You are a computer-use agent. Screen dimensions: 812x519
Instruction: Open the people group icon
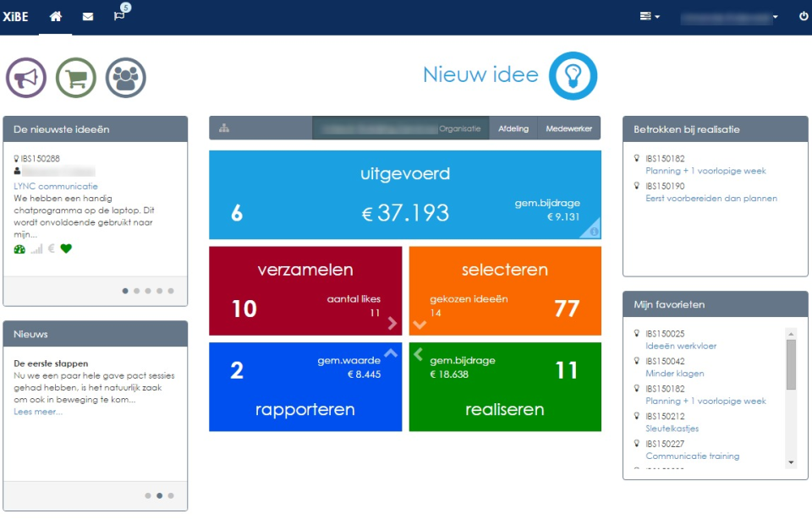(x=125, y=79)
